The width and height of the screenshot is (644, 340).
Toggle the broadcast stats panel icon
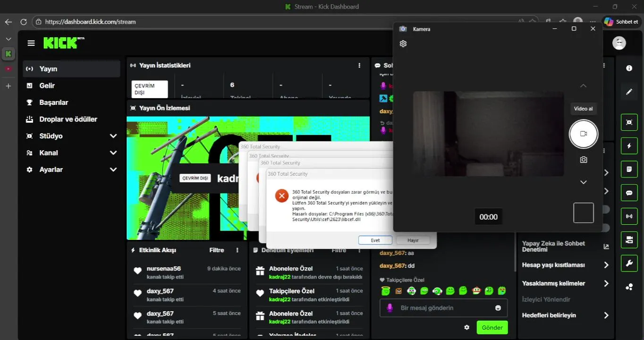pos(629,216)
